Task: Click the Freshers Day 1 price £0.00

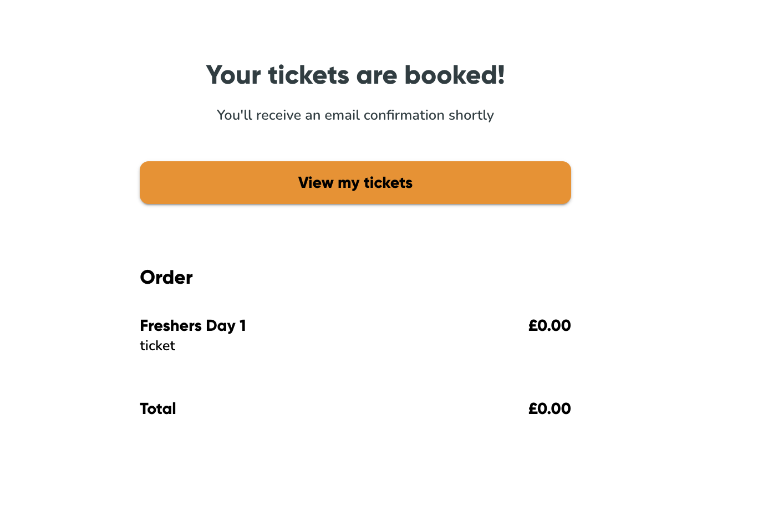Action: (x=549, y=325)
